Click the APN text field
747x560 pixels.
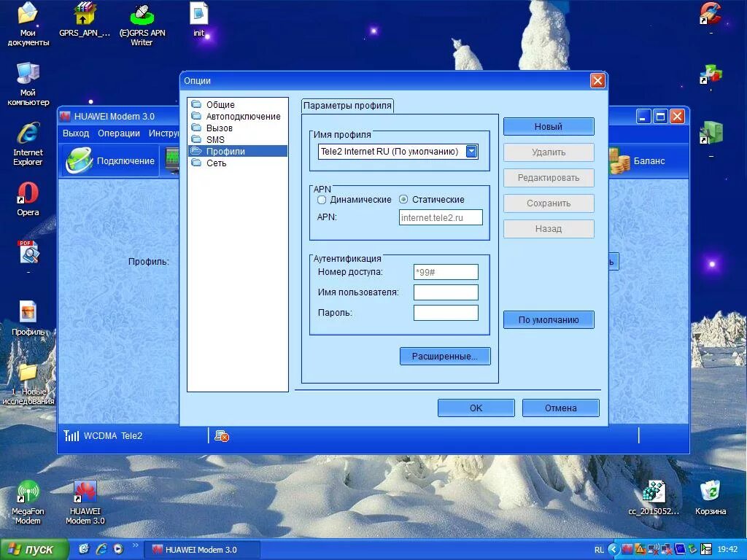(441, 217)
